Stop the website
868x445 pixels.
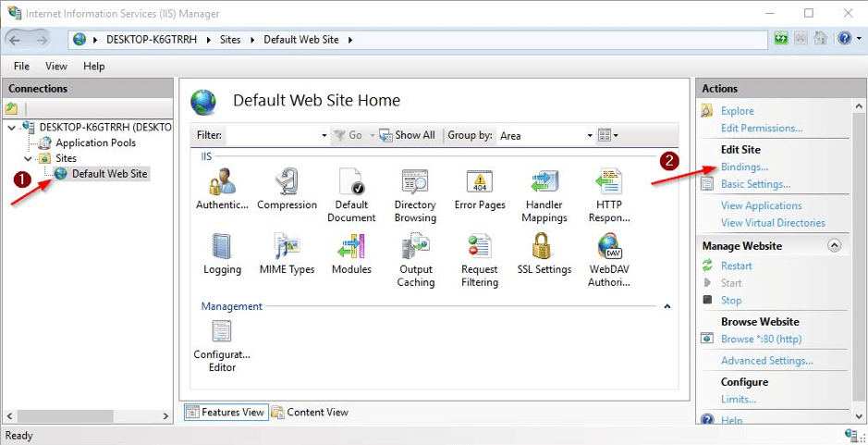coord(730,301)
